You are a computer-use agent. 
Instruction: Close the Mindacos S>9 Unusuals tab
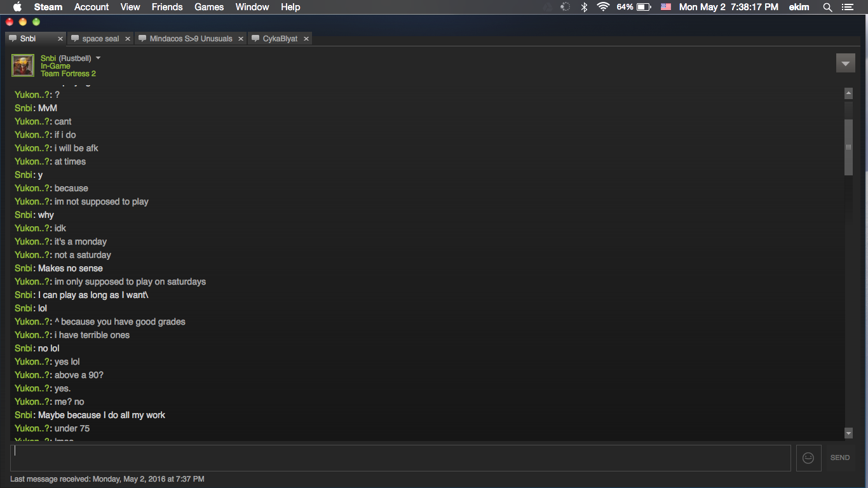click(240, 39)
